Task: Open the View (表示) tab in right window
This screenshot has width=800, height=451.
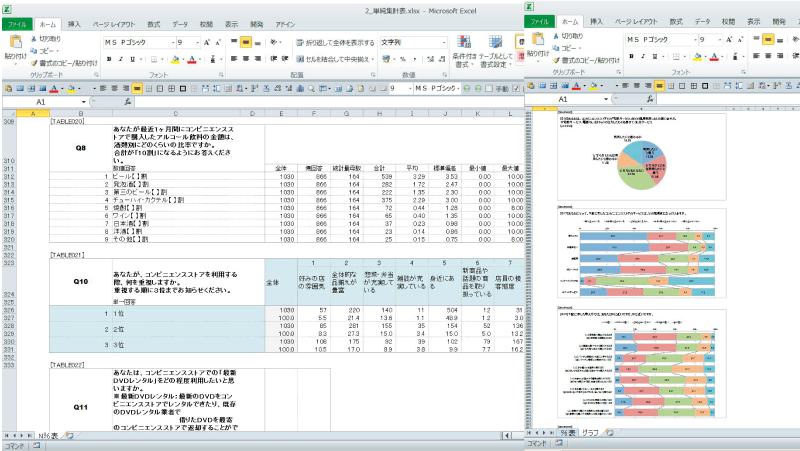Action: (x=754, y=21)
